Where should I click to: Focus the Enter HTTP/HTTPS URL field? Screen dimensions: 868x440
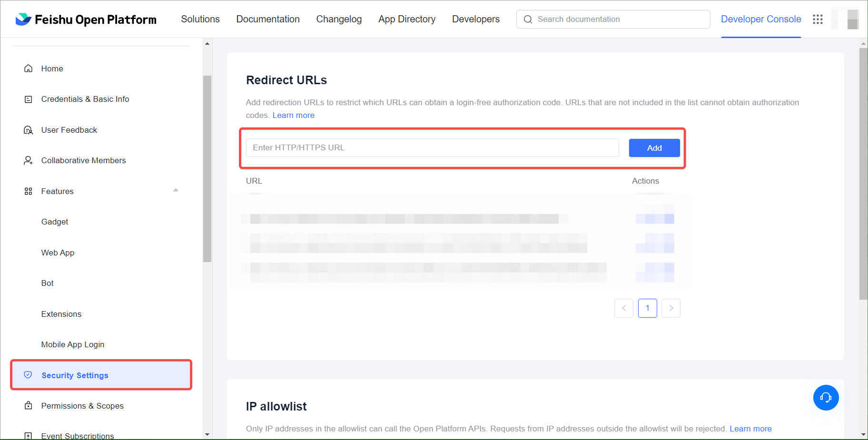pos(432,148)
